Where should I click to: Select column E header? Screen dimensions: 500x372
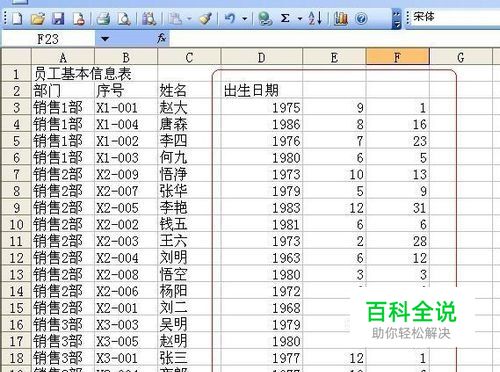[334, 57]
